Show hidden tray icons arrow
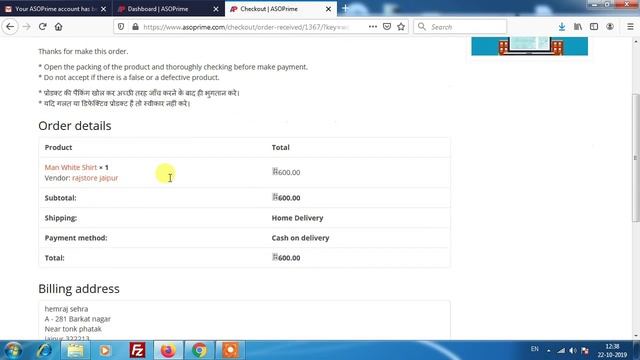640x360 pixels. [549, 351]
